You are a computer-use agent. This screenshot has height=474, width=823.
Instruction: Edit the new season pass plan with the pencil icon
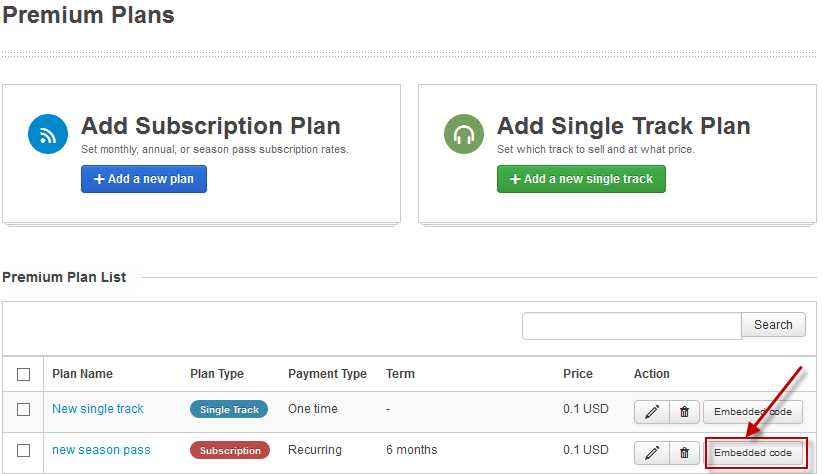(x=652, y=453)
